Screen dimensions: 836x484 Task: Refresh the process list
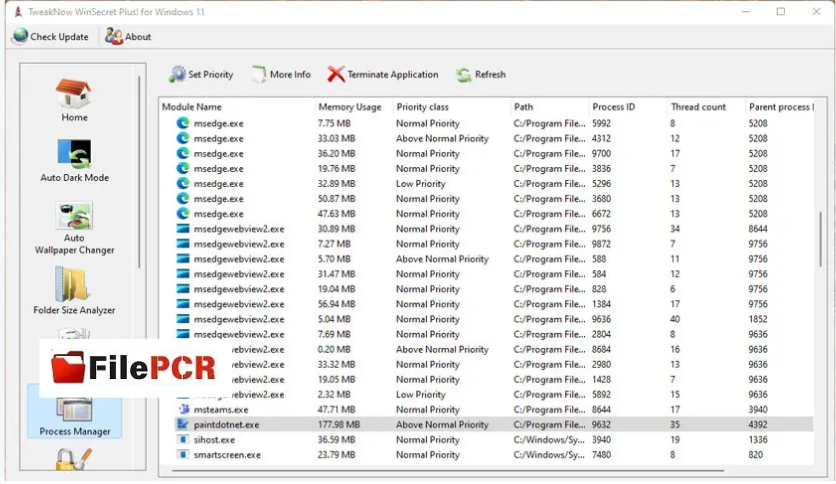[x=481, y=75]
